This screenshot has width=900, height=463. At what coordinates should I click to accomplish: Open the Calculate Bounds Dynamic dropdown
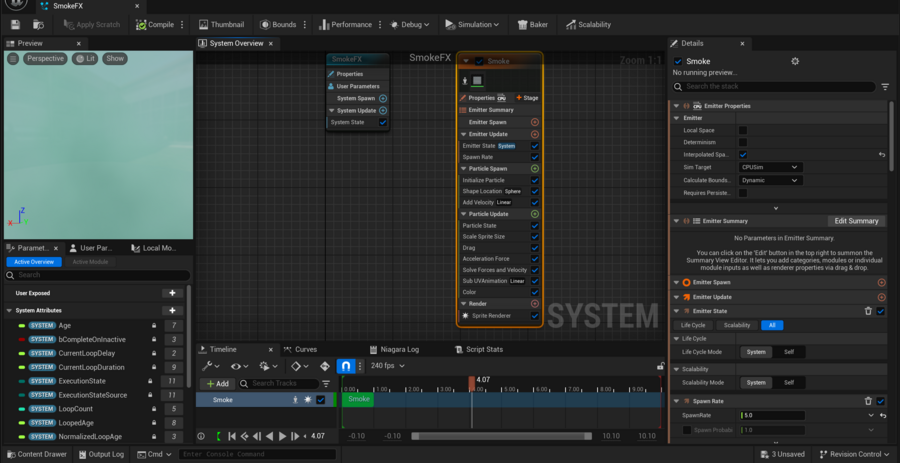click(770, 180)
